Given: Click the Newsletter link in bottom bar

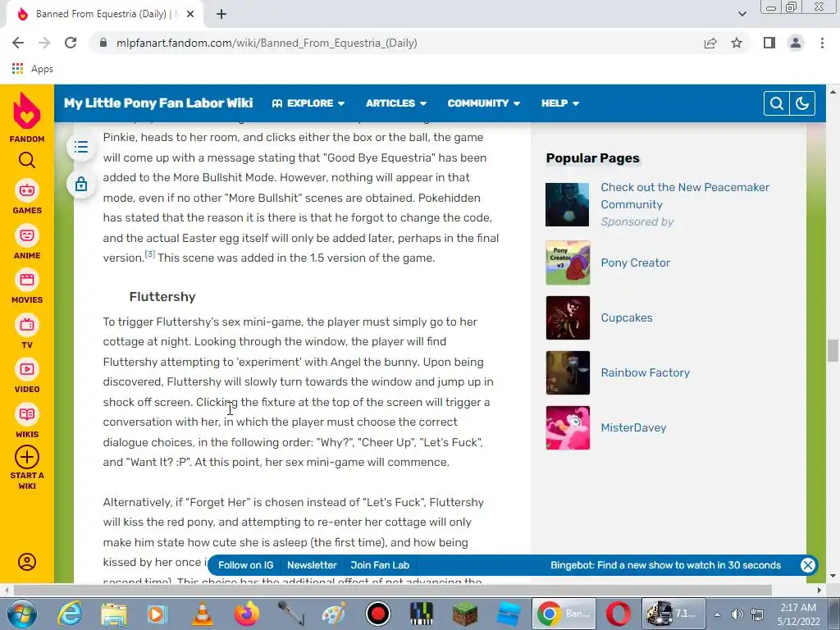Looking at the screenshot, I should pyautogui.click(x=312, y=565).
